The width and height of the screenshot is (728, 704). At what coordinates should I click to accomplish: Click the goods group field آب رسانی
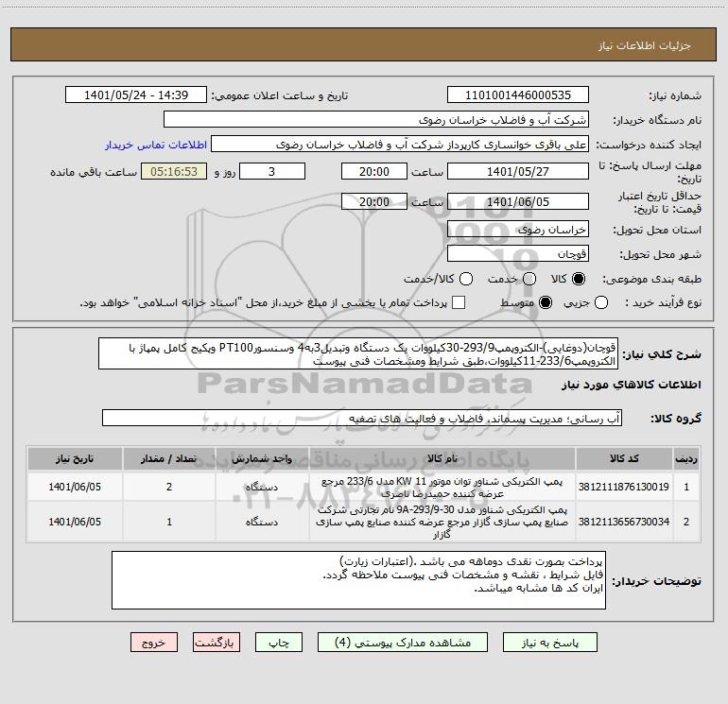click(362, 418)
